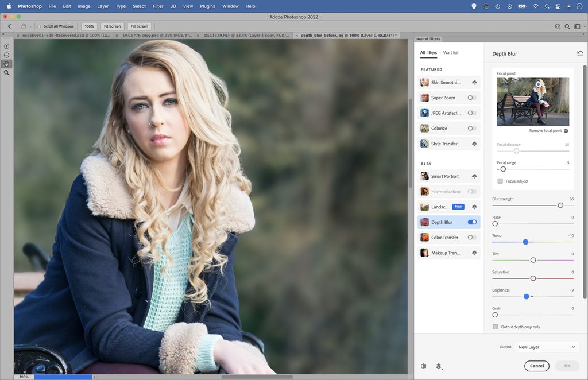Viewport: 588px width, 380px height.
Task: Click the reset filter icon above Depth Blur panel
Action: [x=580, y=52]
